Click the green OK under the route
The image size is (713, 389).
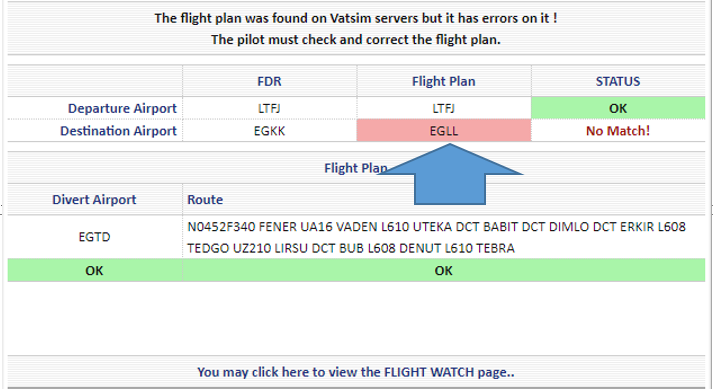pyautogui.click(x=443, y=271)
